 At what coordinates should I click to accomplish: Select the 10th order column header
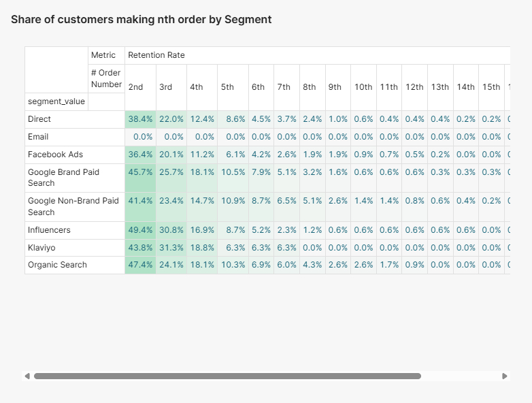pos(363,87)
